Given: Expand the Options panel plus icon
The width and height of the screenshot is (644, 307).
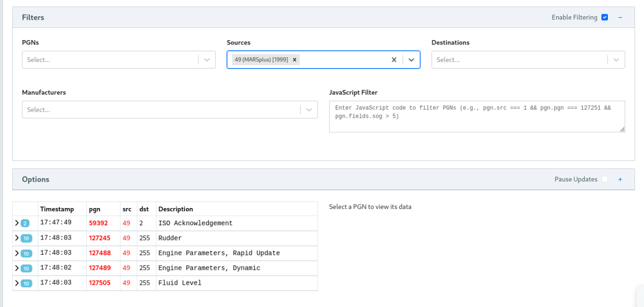Looking at the screenshot, I should click(x=620, y=179).
